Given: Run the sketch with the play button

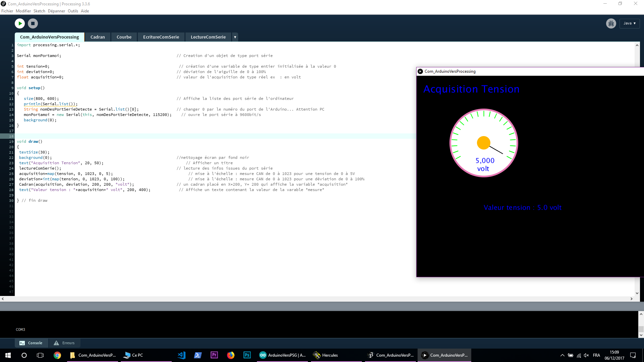Looking at the screenshot, I should click(20, 23).
